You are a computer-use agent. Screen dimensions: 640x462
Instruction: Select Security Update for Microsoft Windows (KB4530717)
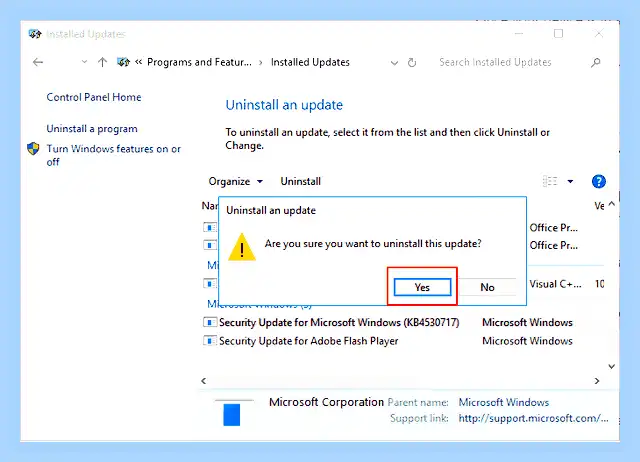tap(339, 322)
